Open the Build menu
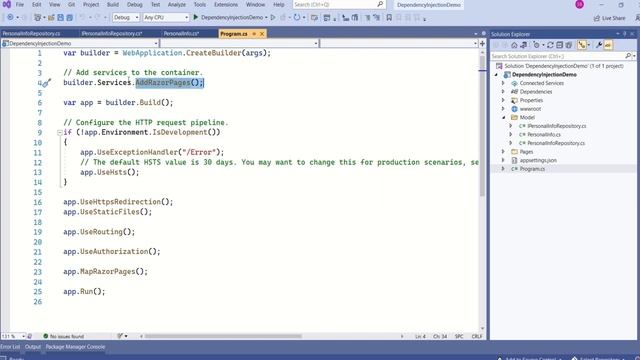 coord(113,4)
